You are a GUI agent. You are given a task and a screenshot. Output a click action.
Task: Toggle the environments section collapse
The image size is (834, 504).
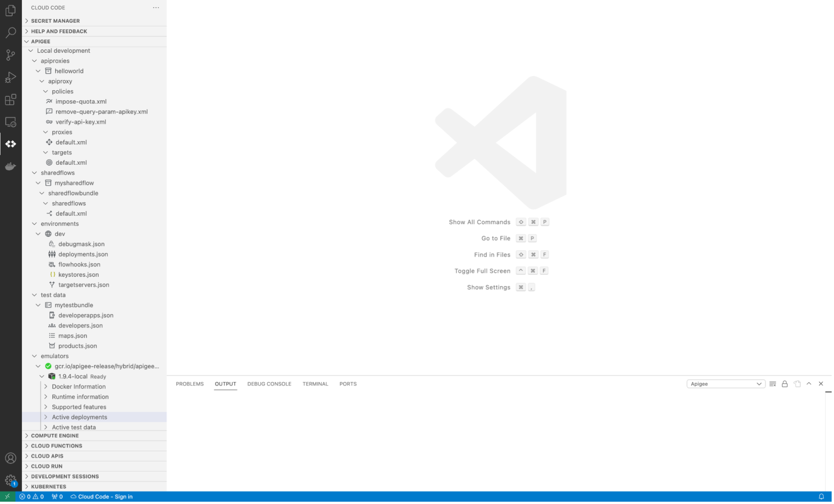(x=35, y=223)
